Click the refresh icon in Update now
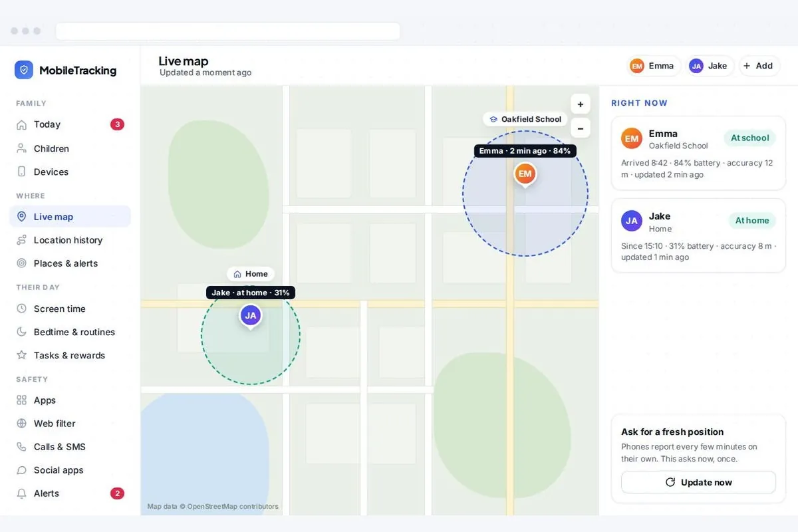 pyautogui.click(x=670, y=482)
